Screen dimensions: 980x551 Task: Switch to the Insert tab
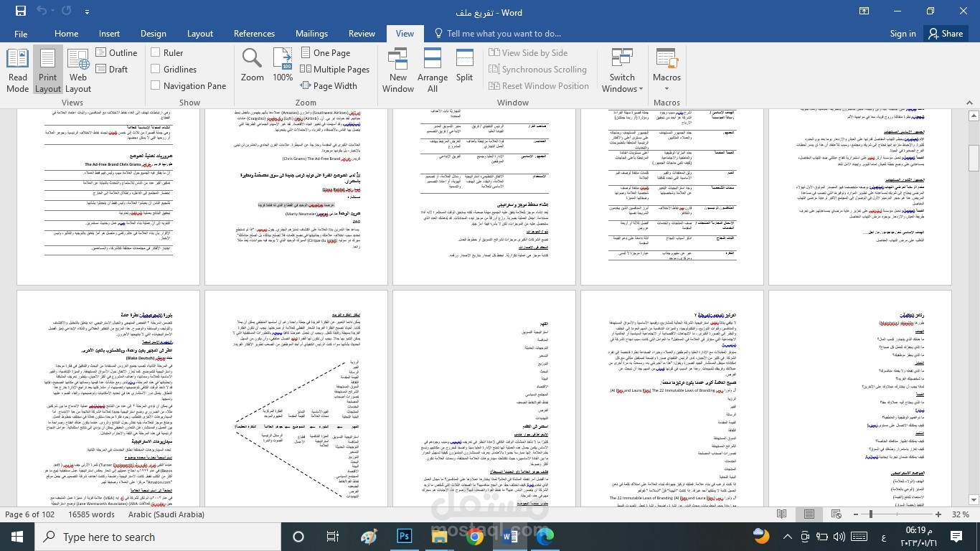click(109, 34)
